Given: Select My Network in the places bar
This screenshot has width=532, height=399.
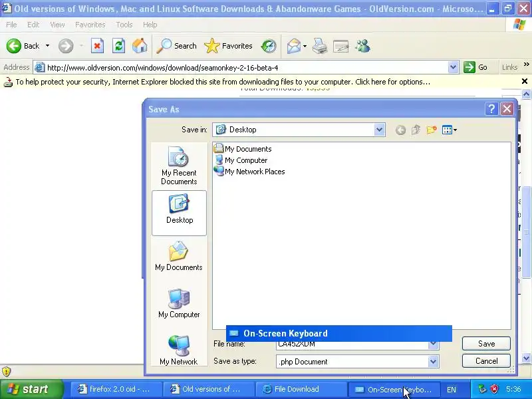Looking at the screenshot, I should click(x=179, y=350).
